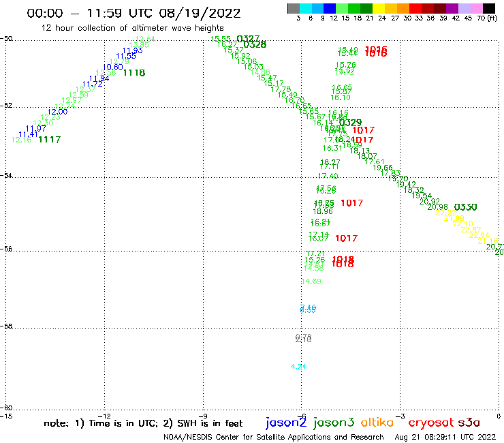This screenshot has height=443, width=504.
Task: Click the 'NOAA/NESDIS Center for Satellite Applications and Research' credit
Action: click(x=274, y=438)
